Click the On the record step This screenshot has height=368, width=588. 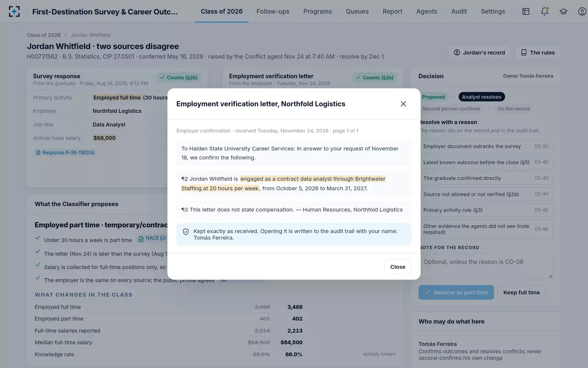[x=514, y=109]
